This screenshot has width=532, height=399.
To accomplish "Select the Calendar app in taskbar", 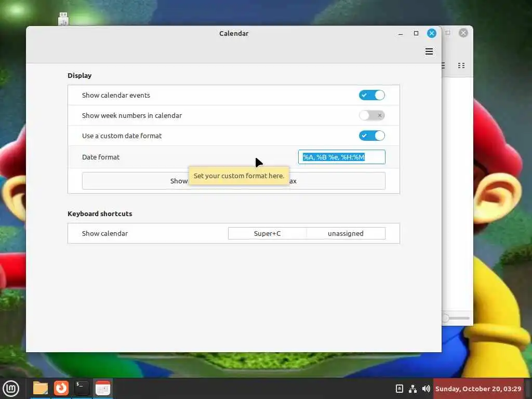I will coord(103,388).
